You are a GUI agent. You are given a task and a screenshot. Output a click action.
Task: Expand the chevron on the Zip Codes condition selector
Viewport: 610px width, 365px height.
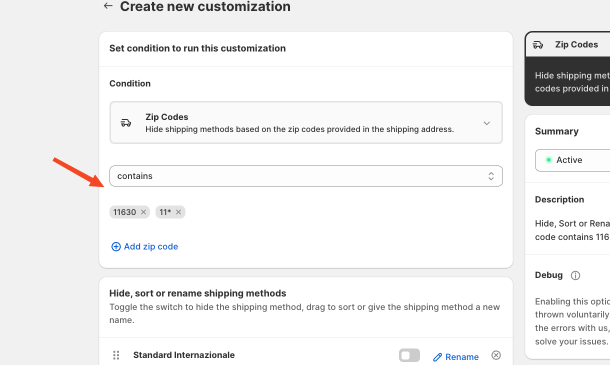487,123
